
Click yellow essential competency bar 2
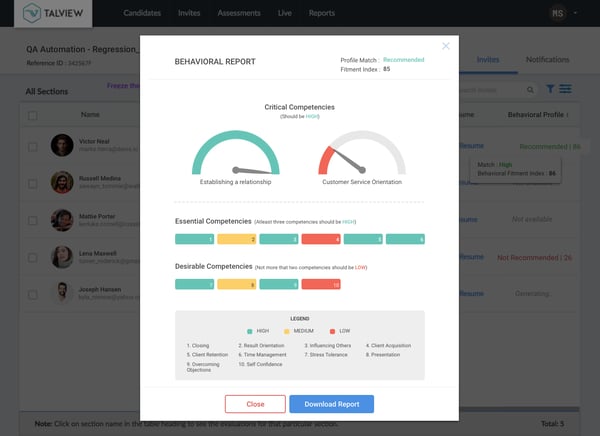click(236, 239)
